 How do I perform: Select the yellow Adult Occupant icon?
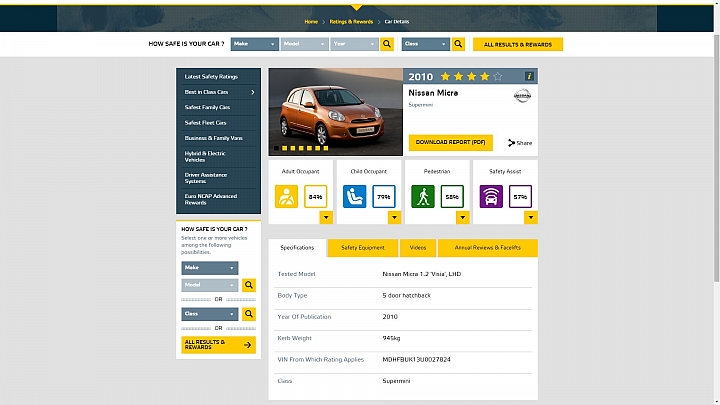tap(286, 197)
